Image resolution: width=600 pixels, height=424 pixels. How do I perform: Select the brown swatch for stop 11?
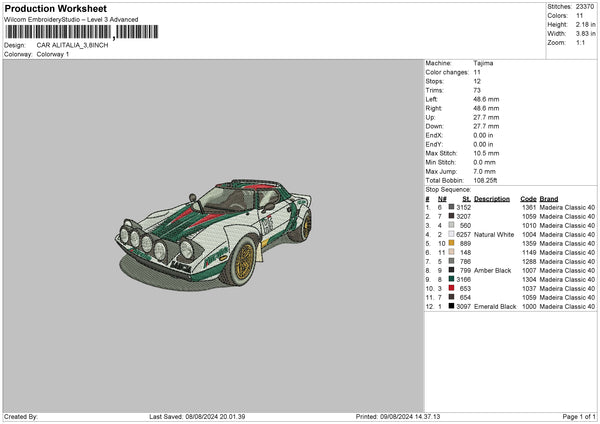pos(452,297)
